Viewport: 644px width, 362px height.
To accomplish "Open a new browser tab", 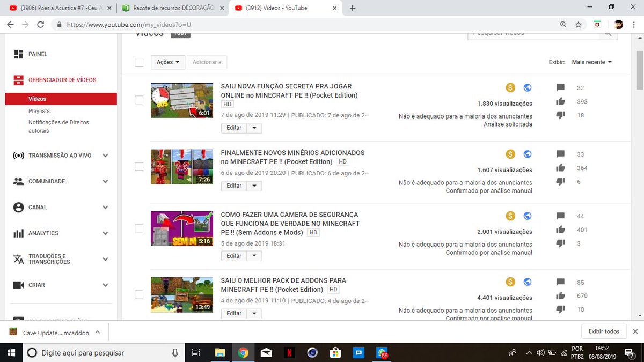I will (x=353, y=8).
